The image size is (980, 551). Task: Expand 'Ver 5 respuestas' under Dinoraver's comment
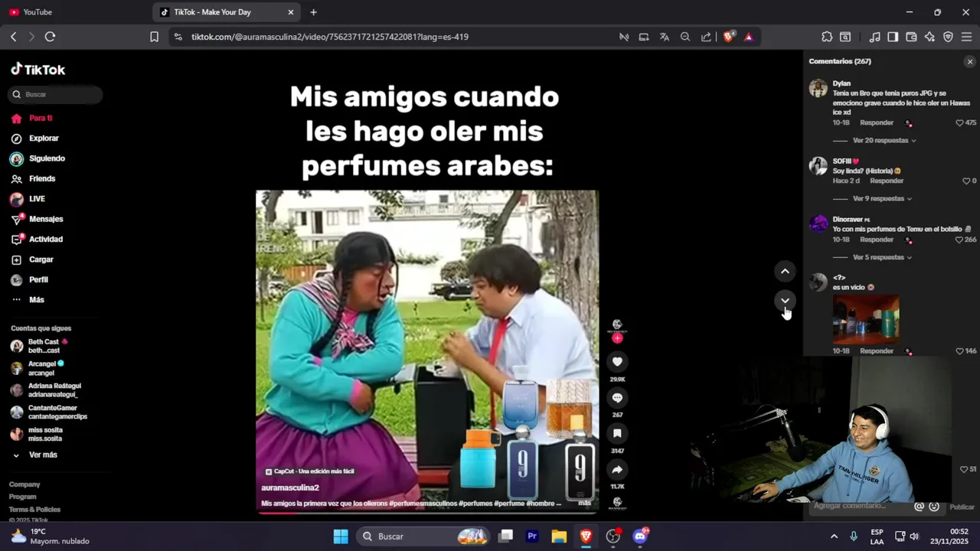coord(882,258)
